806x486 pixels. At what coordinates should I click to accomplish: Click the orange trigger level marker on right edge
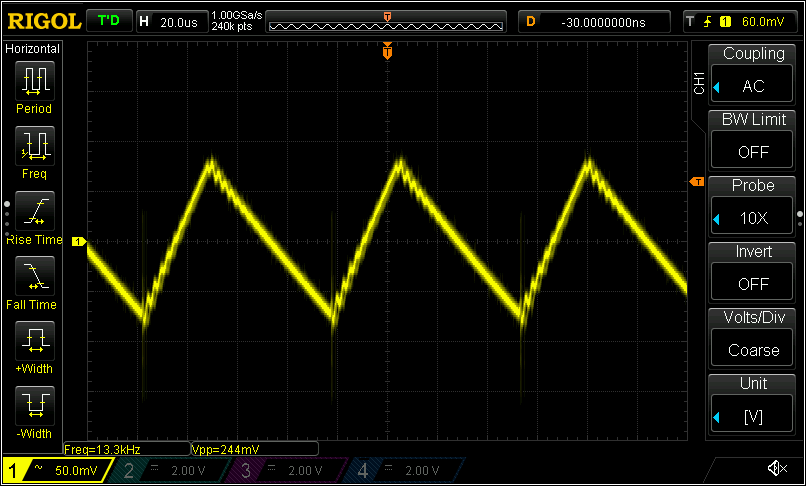pos(697,182)
